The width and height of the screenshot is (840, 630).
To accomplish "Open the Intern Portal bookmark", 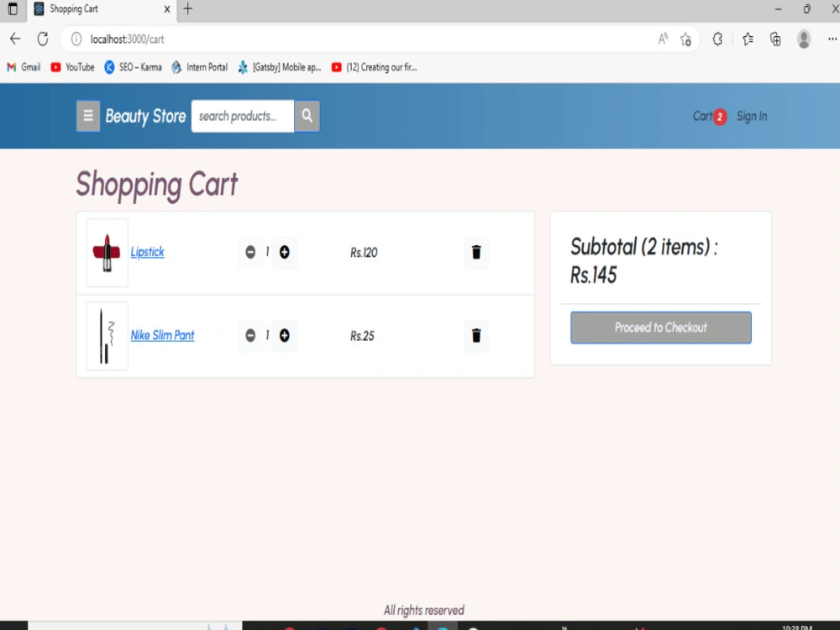I will [x=199, y=67].
